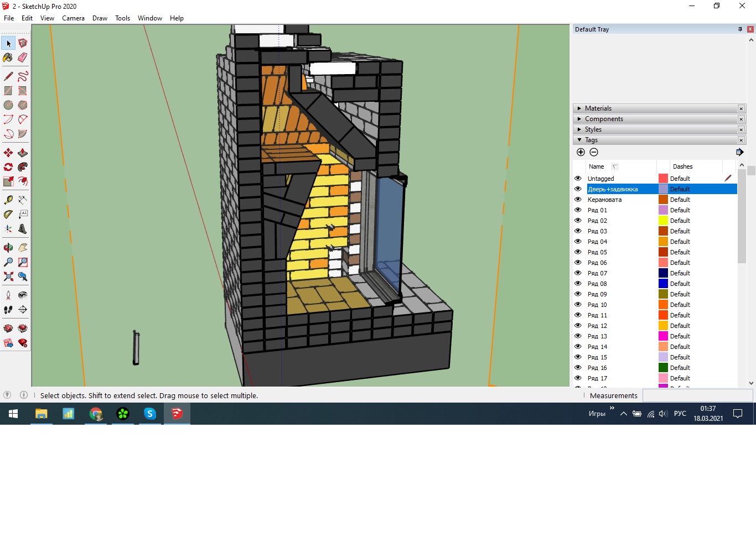This screenshot has width=756, height=553.
Task: Collapse the Tags panel
Action: click(591, 140)
